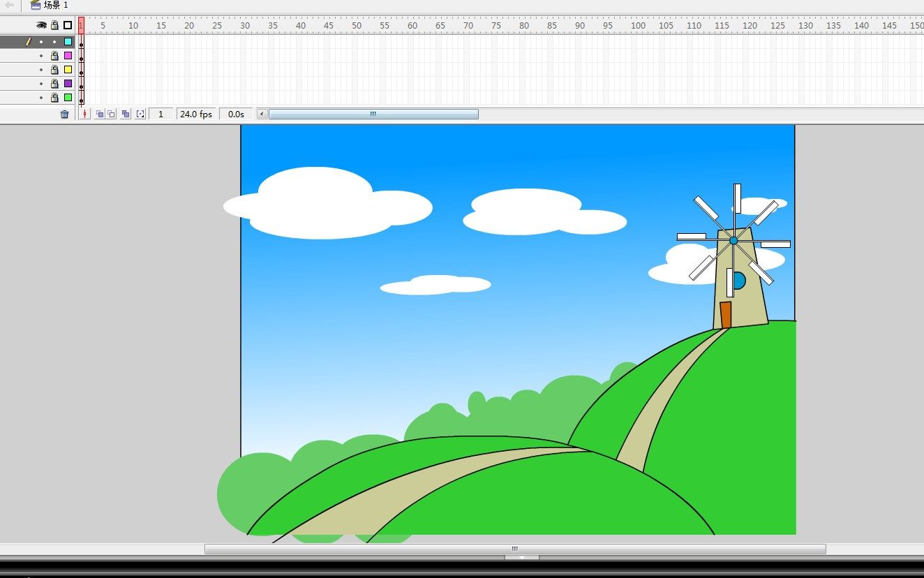Screen dimensions: 924x578
Task: Click frame 50 on the timeline ruler
Action: tap(357, 26)
